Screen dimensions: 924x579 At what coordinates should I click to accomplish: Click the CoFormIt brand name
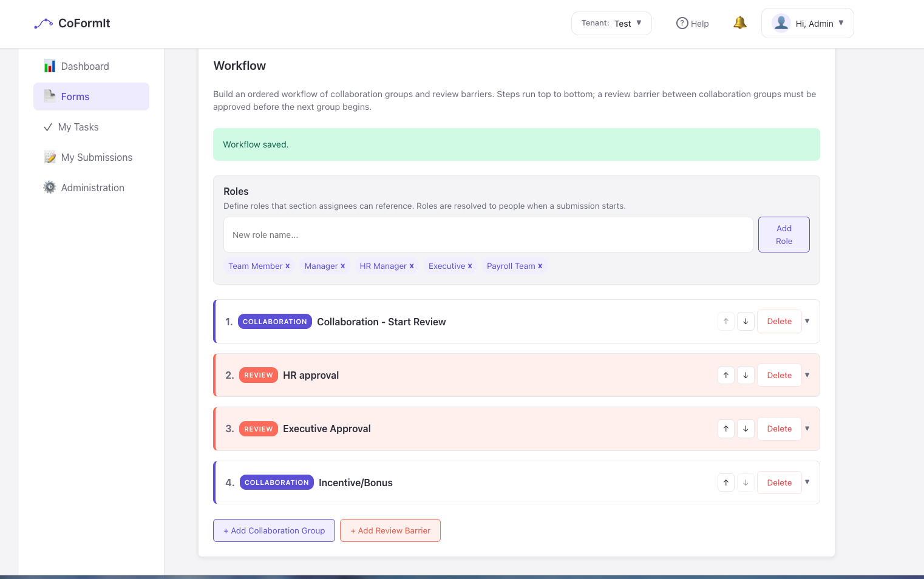pos(84,23)
